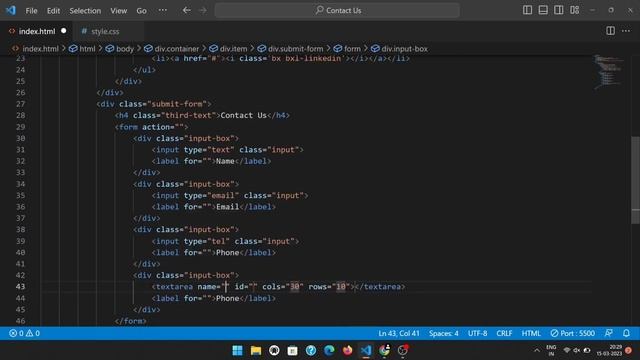Toggle the secondary side bar layout icon
The height and width of the screenshot is (360, 640).
558,10
